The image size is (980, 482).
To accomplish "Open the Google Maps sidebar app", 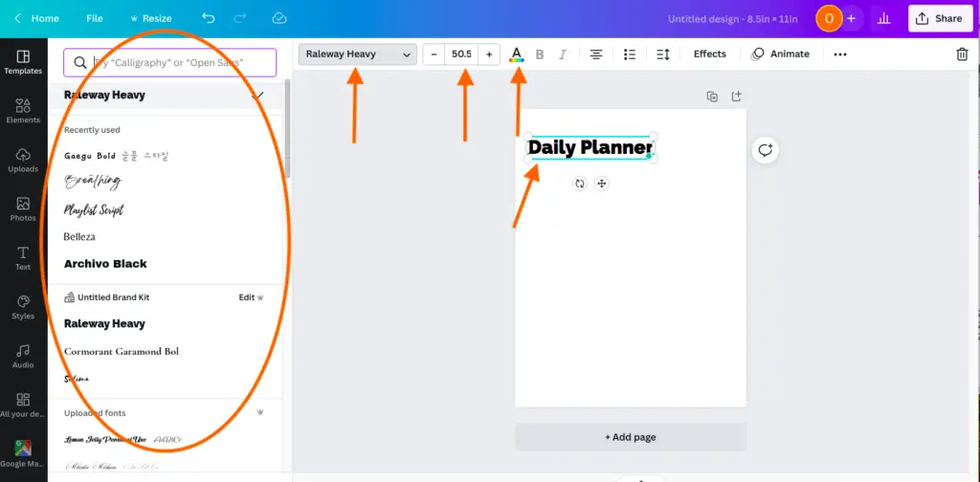I will [23, 454].
